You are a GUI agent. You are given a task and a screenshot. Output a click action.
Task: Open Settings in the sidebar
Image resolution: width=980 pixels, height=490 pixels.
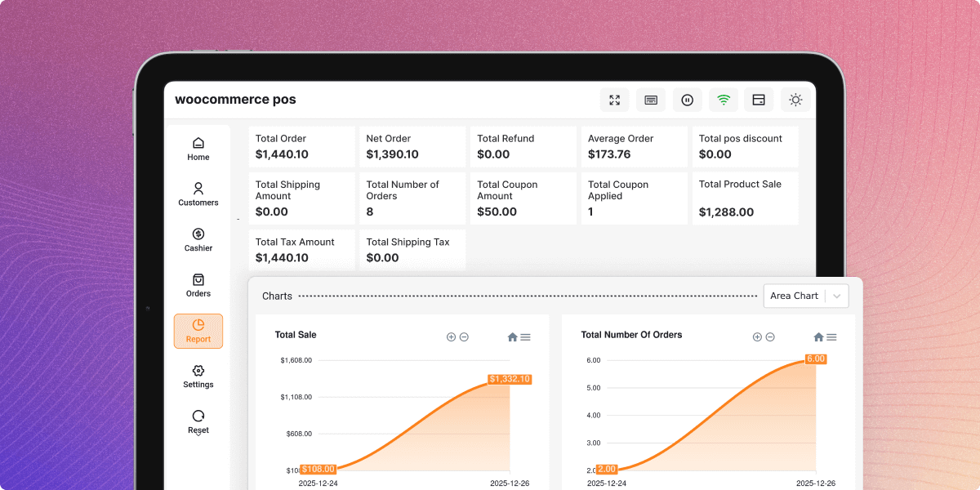(198, 376)
